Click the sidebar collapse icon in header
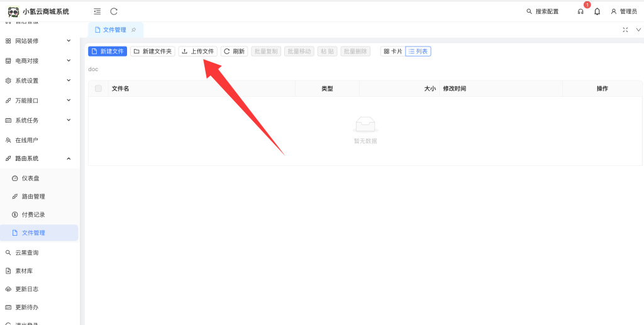 tap(97, 11)
